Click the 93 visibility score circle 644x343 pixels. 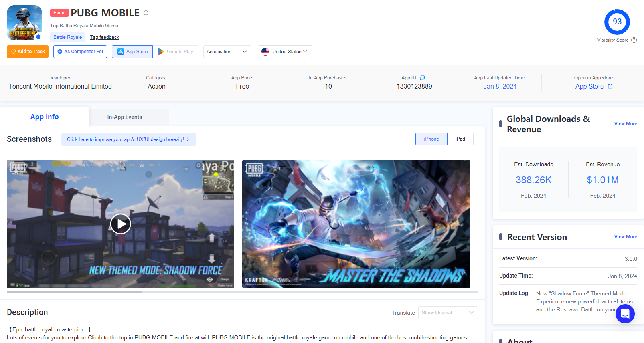617,22
